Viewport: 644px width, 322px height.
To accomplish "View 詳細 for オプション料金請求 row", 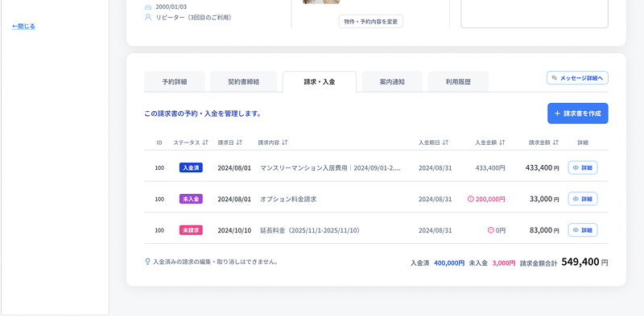I will pos(582,199).
